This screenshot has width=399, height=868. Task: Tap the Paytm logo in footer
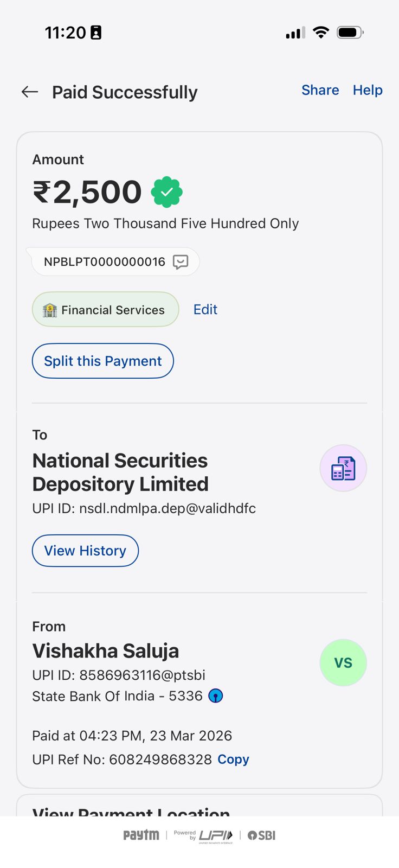click(x=141, y=835)
